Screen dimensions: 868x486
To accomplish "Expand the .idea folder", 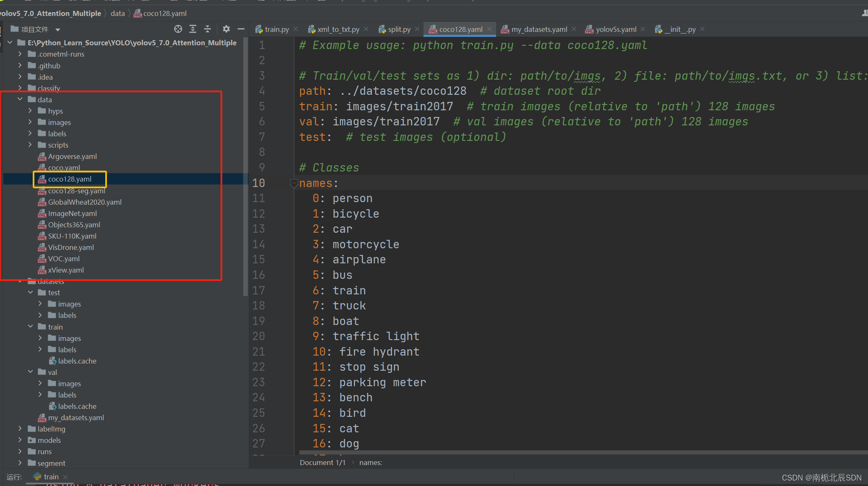I will 20,77.
